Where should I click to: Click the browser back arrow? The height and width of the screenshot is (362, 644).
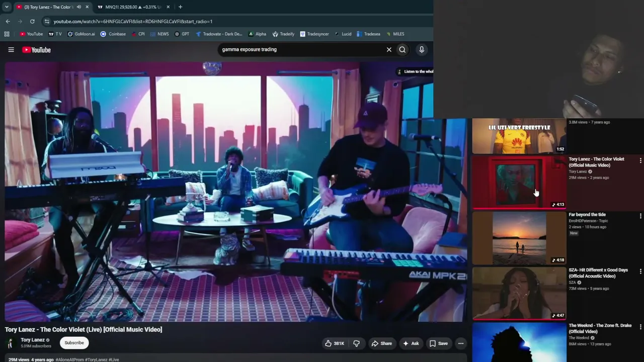[x=8, y=21]
